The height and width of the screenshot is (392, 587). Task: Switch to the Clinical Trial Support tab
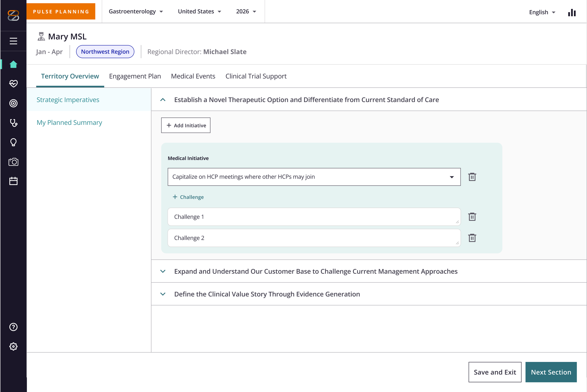tap(256, 76)
